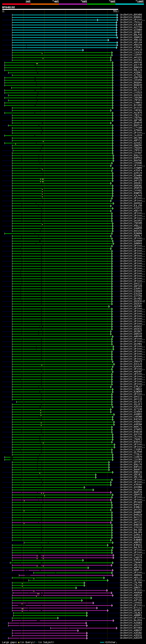Click the UniRef100_Q1LUC3 hit label
The height and width of the screenshot is (644, 146).
131,404
